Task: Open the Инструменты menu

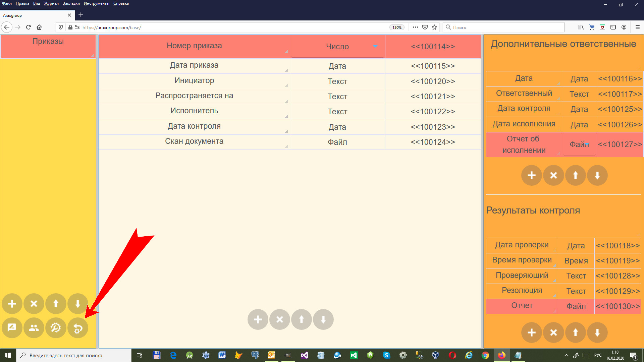Action: point(96,3)
